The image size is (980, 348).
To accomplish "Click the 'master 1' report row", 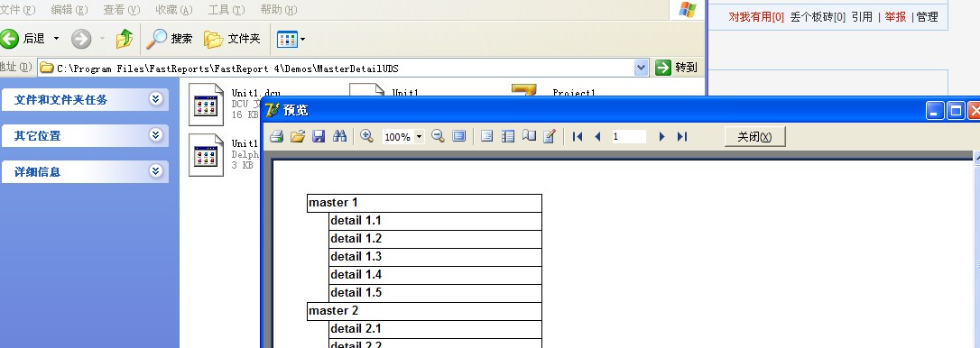I will 424,203.
